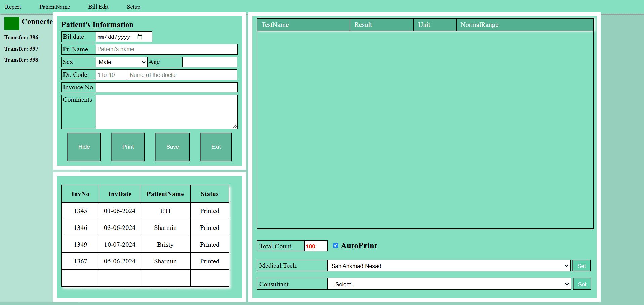The image size is (644, 305).
Task: Click Printed status in row 1349
Action: tap(210, 244)
